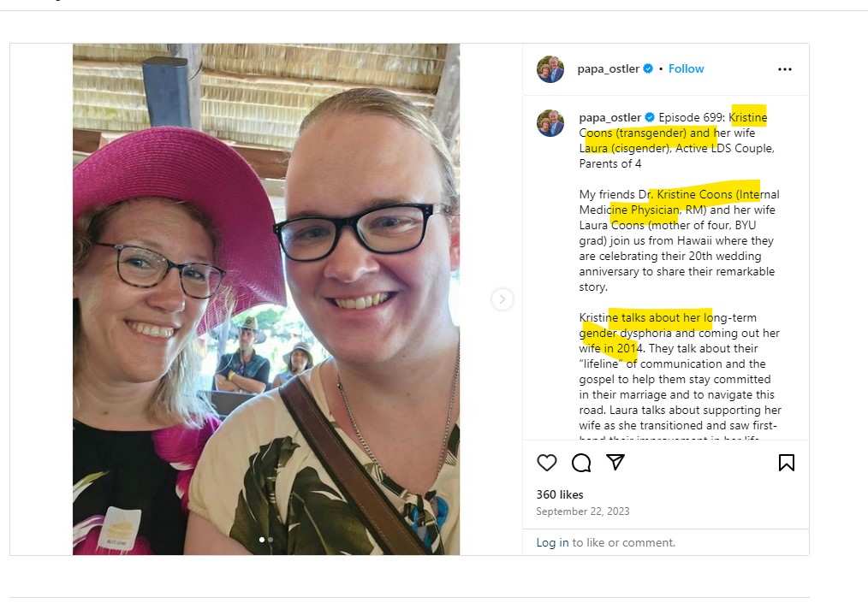The image size is (868, 603).
Task: Open papa_ostler username in post header
Action: coord(608,68)
